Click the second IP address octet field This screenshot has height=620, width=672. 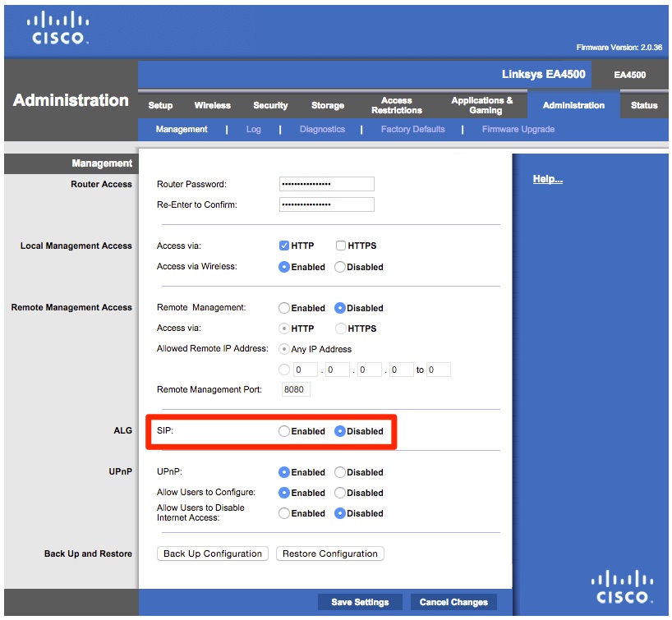coord(338,370)
